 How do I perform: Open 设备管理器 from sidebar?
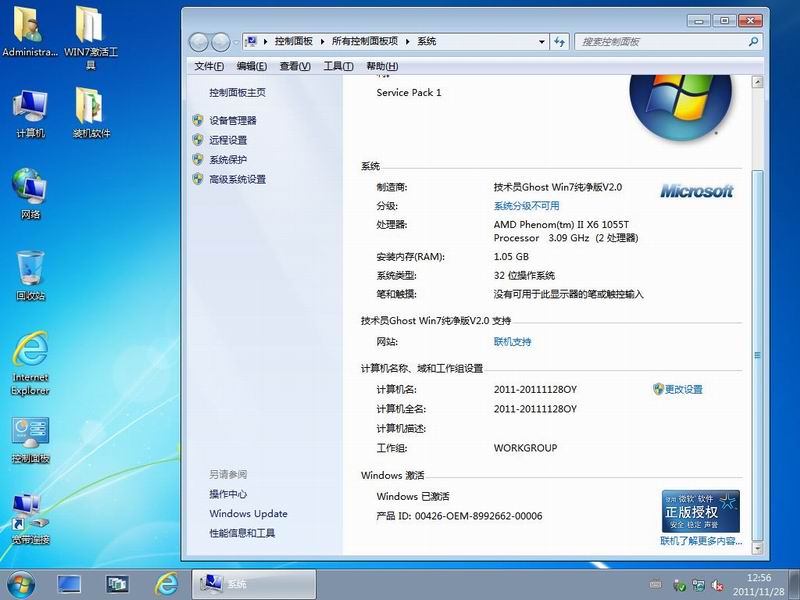coord(233,120)
